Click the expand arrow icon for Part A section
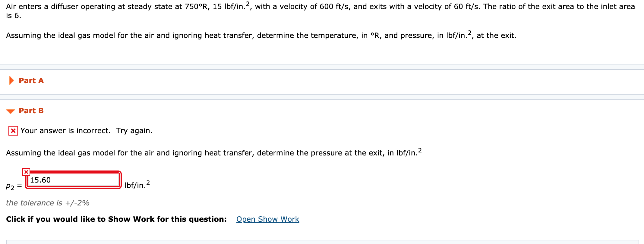Screen dimensions: 644x244 11,80
